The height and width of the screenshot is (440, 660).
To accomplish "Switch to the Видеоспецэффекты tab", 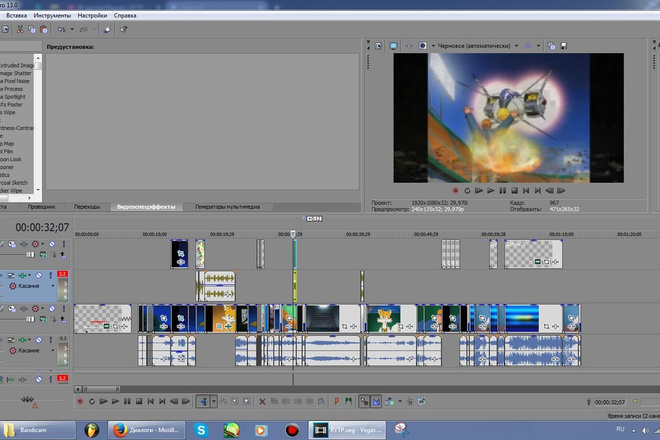I will (146, 207).
